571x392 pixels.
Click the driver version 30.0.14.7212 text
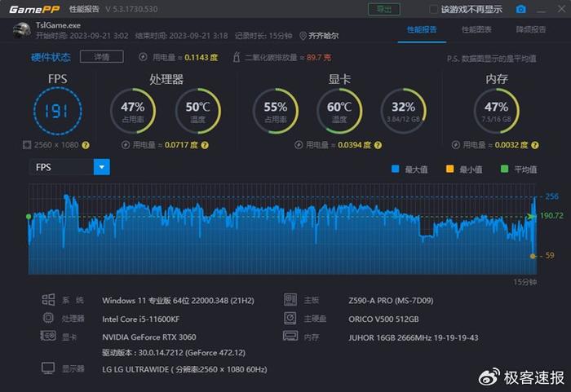[174, 353]
